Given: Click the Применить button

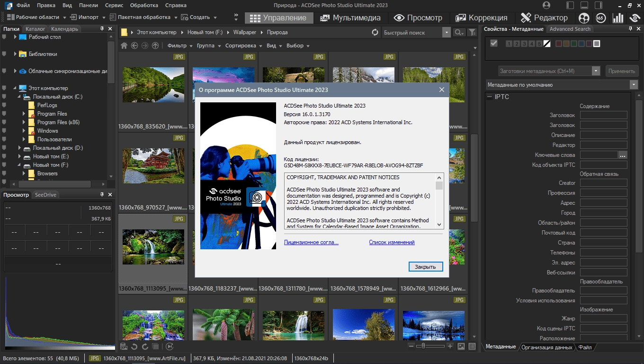Looking at the screenshot, I should point(622,71).
